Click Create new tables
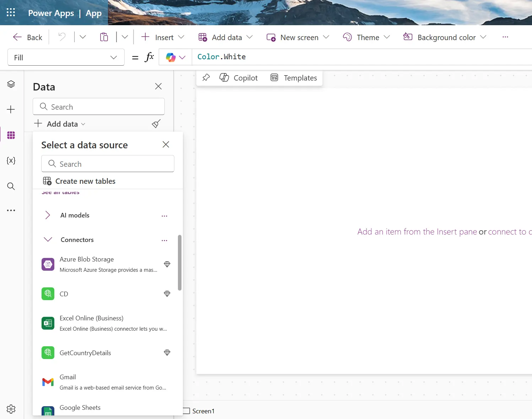This screenshot has width=532, height=419. pyautogui.click(x=85, y=181)
